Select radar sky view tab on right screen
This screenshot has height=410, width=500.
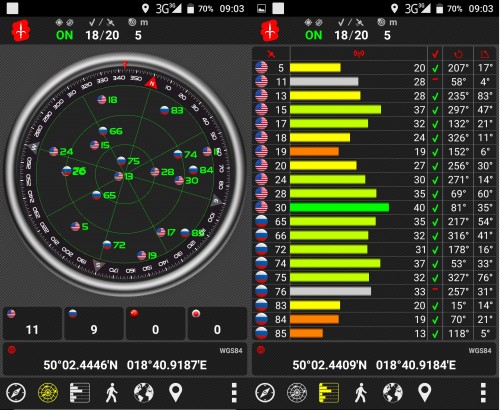tap(297, 393)
